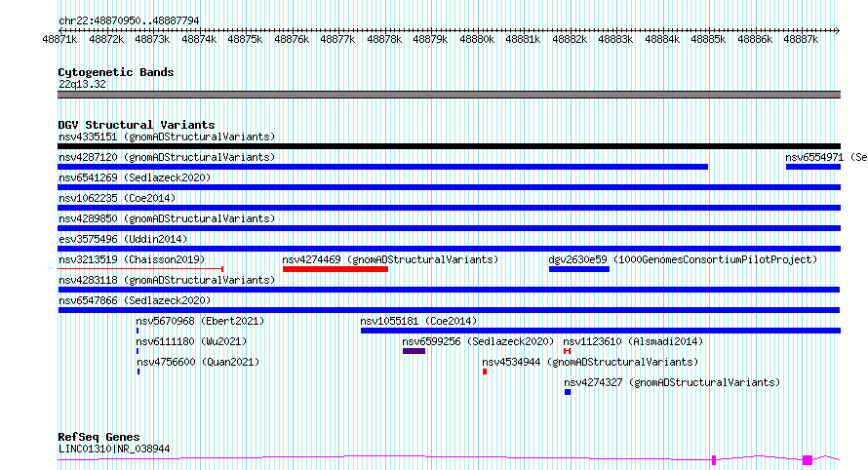The image size is (868, 470).
Task: Open the nsv6554971 variant label
Action: [826, 157]
